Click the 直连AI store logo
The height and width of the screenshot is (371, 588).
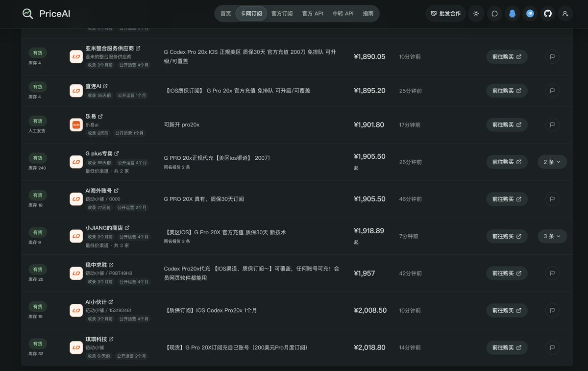(x=76, y=91)
